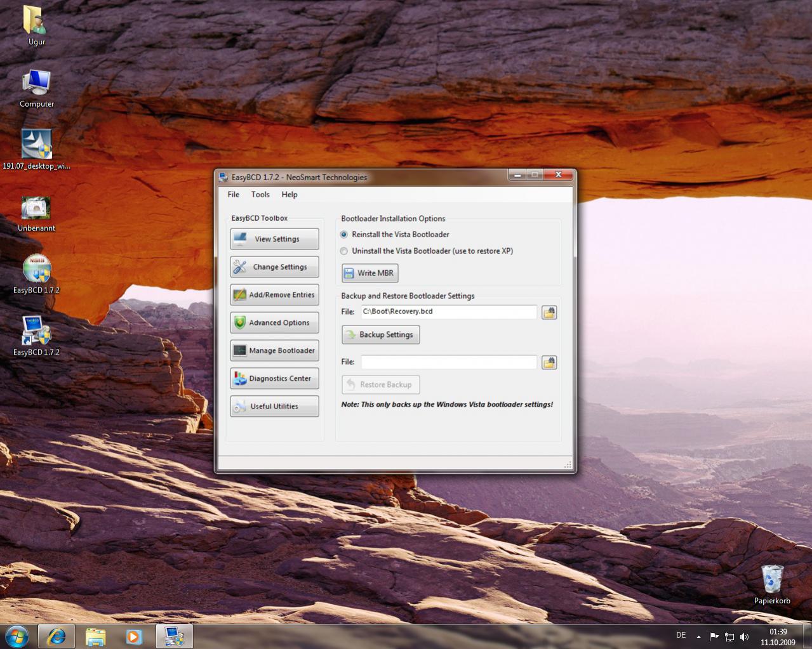Open Windows Explorer from the taskbar
812x649 pixels.
[96, 636]
